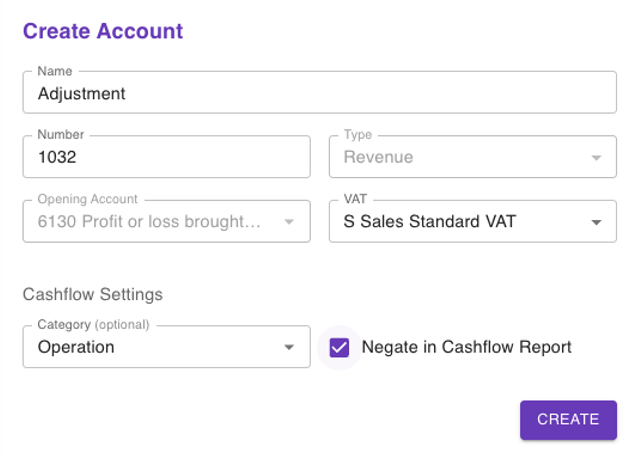Click the Opening Account dropdown arrow
Image resolution: width=641 pixels, height=457 pixels.
click(289, 222)
